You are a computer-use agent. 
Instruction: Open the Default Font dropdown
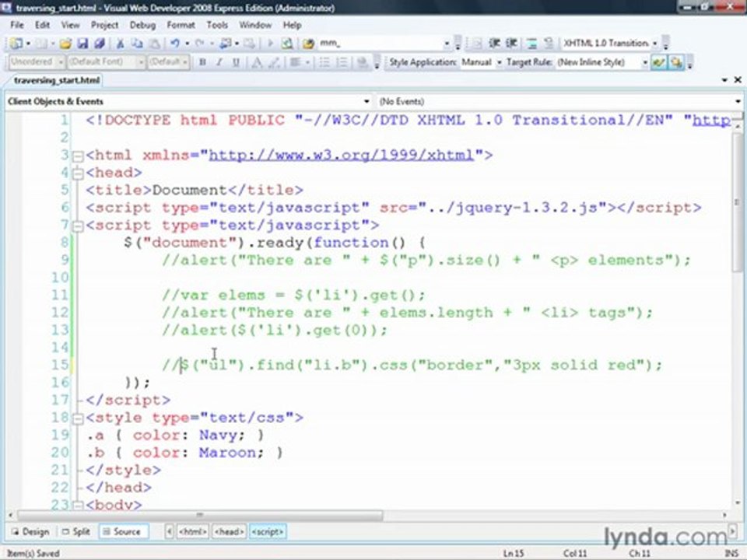click(x=141, y=62)
